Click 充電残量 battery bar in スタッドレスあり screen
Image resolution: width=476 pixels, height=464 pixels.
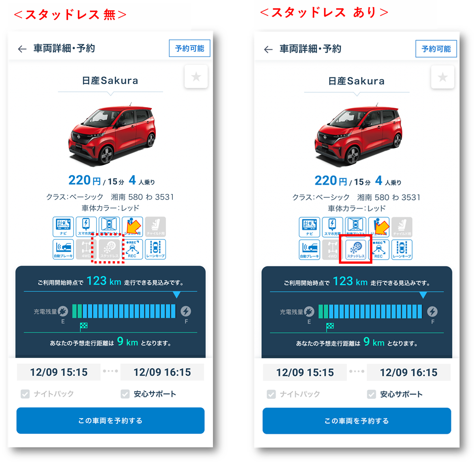pyautogui.click(x=370, y=312)
